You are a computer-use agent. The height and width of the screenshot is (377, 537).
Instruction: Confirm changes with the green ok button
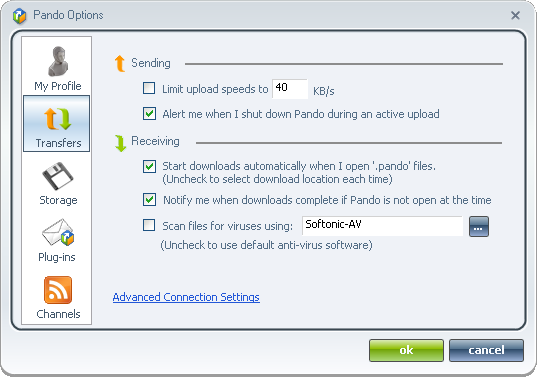pyautogui.click(x=406, y=350)
